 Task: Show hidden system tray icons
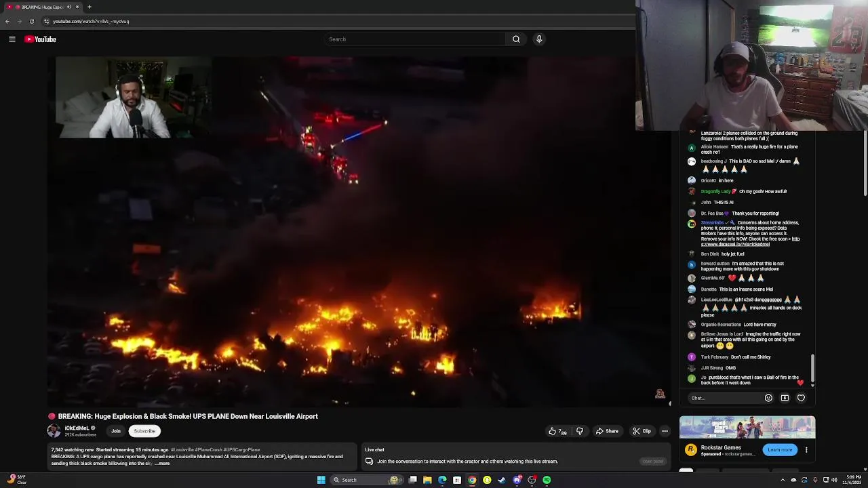(783, 480)
